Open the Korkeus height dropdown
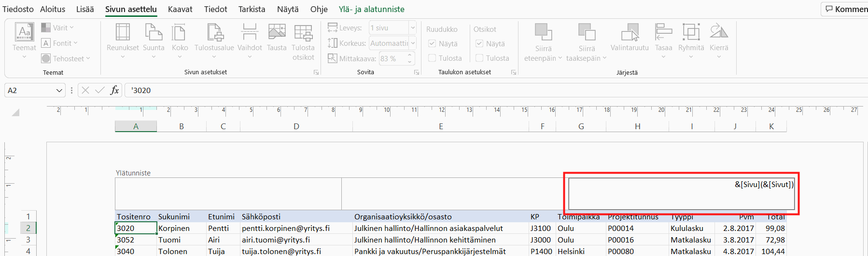The height and width of the screenshot is (256, 868). [413, 43]
